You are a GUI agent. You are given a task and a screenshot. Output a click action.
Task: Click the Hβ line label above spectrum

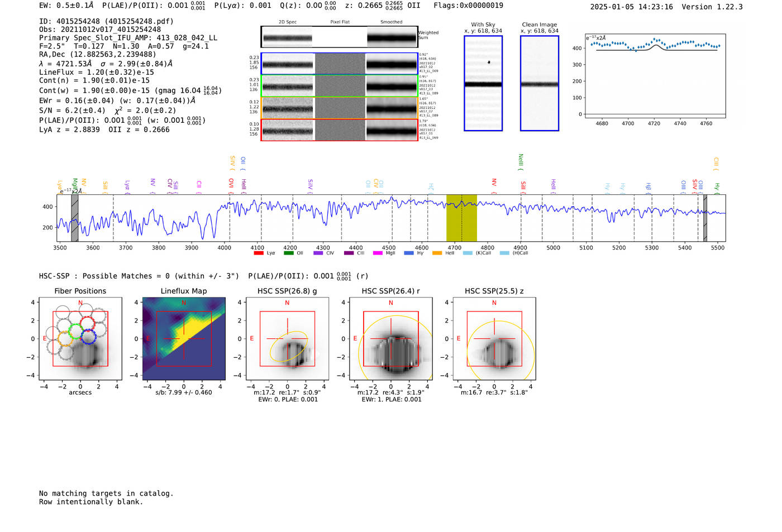649,188
